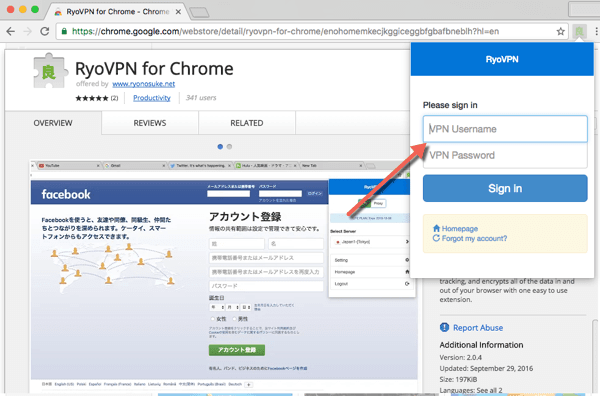Click the five-star rating
The height and width of the screenshot is (396, 600).
pos(92,98)
